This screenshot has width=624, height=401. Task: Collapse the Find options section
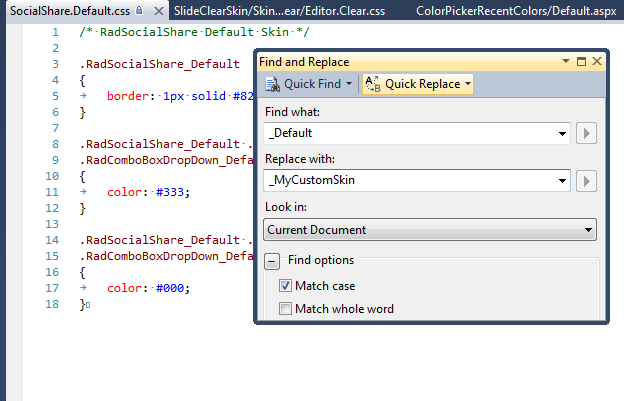272,262
